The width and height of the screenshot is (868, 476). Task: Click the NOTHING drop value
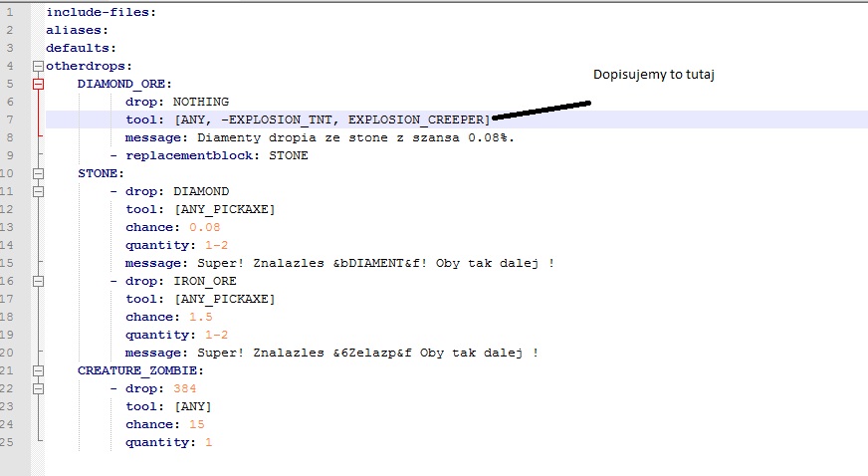pyautogui.click(x=201, y=102)
